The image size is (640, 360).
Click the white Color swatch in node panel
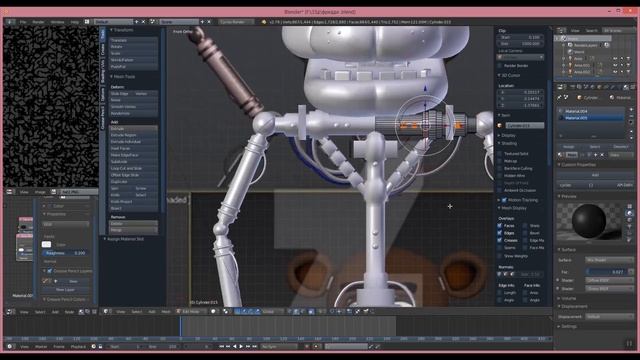point(47,244)
